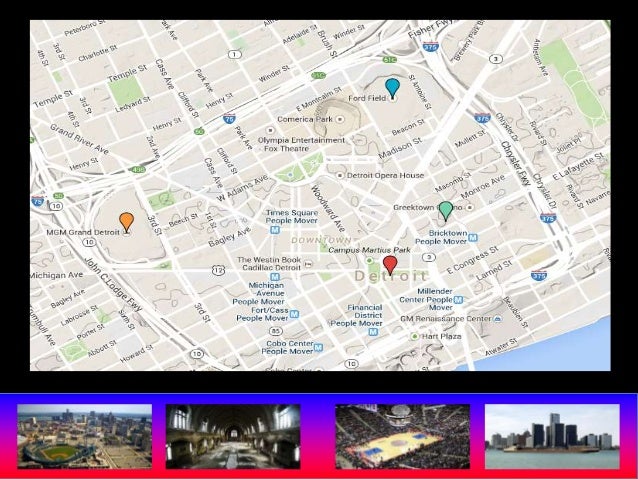Click the route 12 shield on Michigan Ave
Image resolution: width=638 pixels, height=479 pixels.
[x=218, y=270]
